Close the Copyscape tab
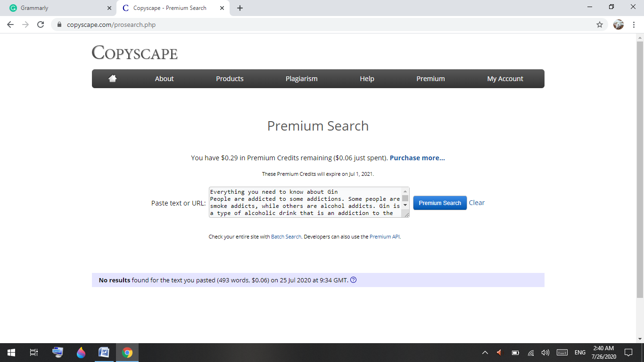 pos(222,8)
